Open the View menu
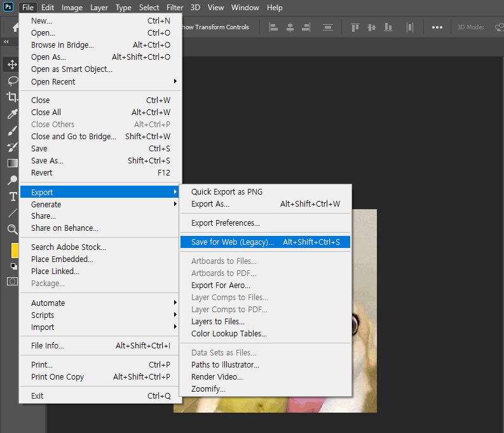Image resolution: width=504 pixels, height=433 pixels. coord(215,8)
